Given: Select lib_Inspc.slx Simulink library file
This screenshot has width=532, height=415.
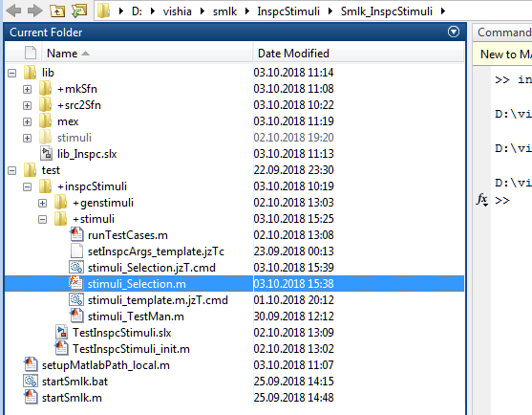Looking at the screenshot, I should 87,154.
